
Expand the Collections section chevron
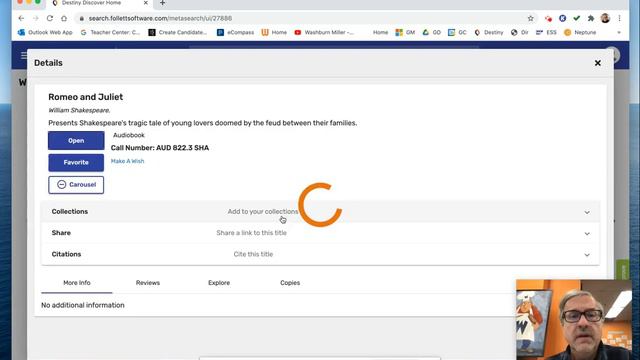pyautogui.click(x=587, y=212)
